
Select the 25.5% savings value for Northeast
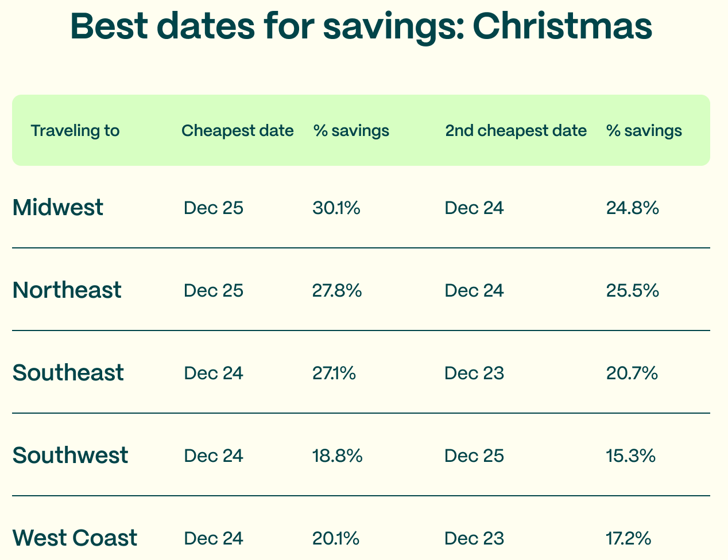coord(632,290)
